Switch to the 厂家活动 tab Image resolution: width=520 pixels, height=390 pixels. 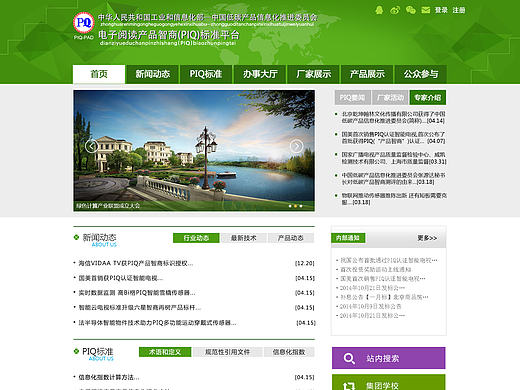click(x=390, y=97)
